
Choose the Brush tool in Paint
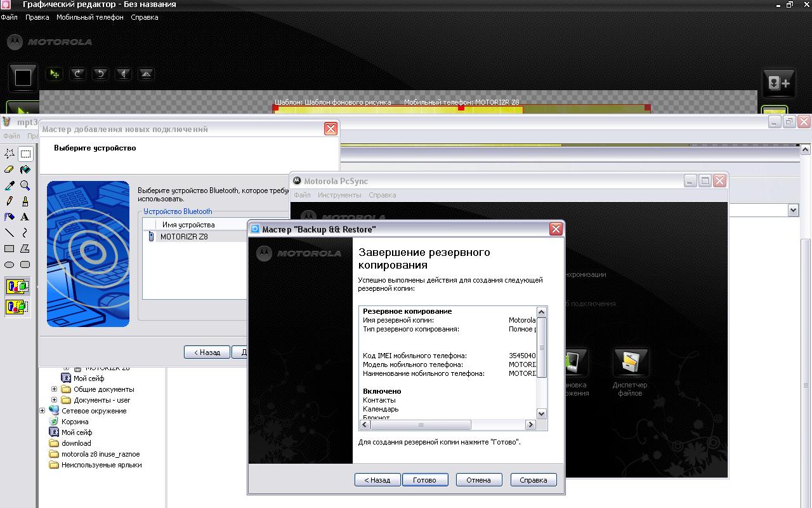click(25, 201)
